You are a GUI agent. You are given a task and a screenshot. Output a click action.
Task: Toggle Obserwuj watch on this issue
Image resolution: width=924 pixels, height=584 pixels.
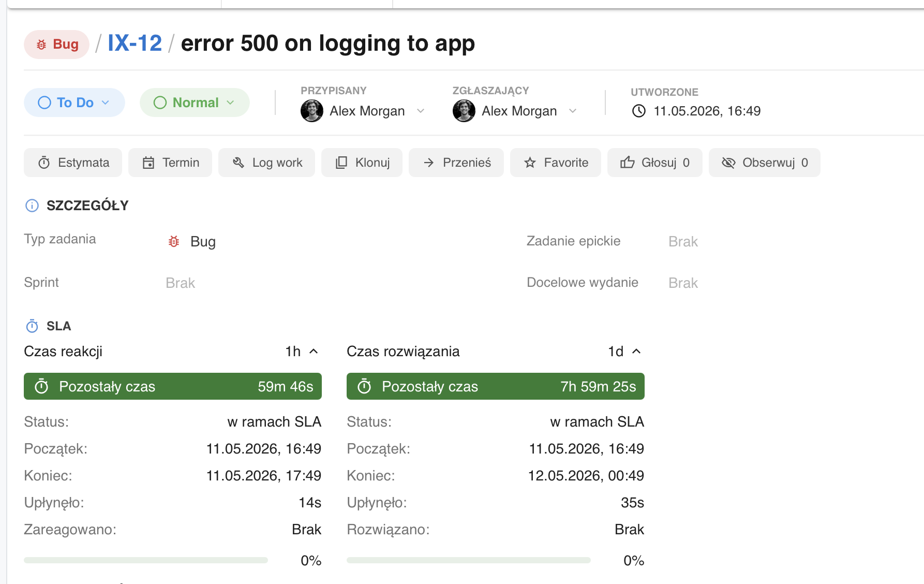click(x=765, y=163)
